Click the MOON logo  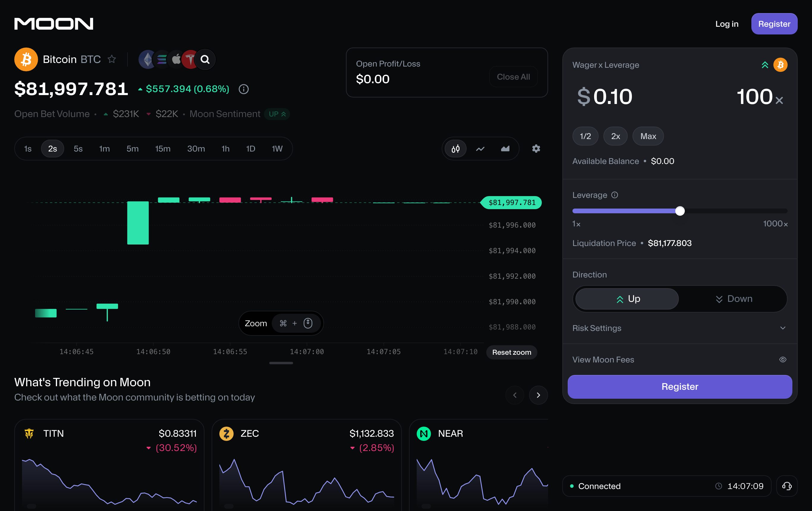coord(53,23)
